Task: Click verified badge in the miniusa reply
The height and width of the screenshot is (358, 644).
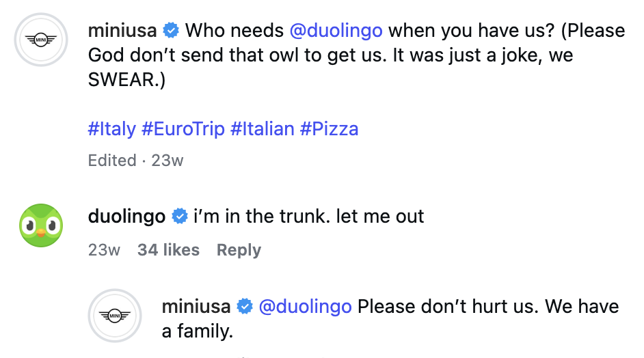Action: [x=244, y=307]
